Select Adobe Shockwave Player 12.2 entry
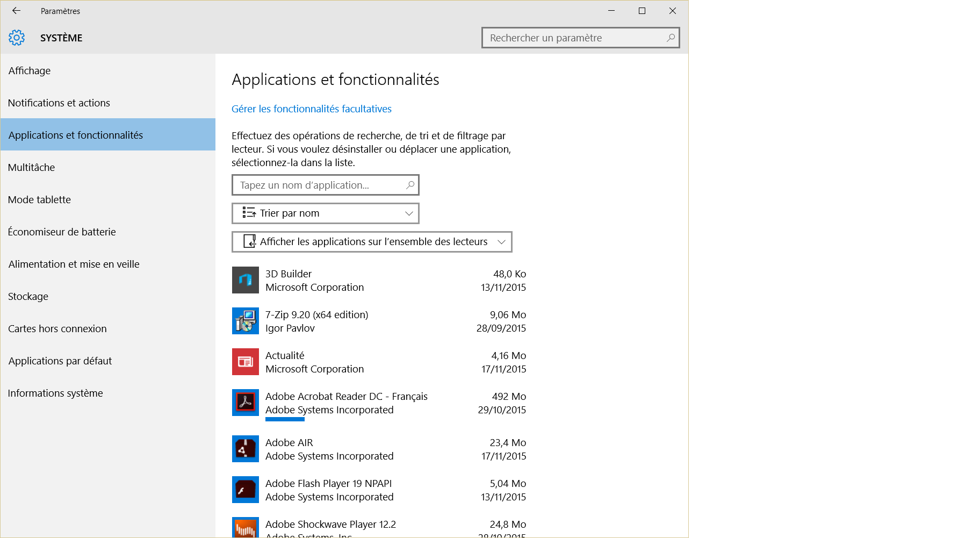The image size is (980, 538). pyautogui.click(x=379, y=527)
